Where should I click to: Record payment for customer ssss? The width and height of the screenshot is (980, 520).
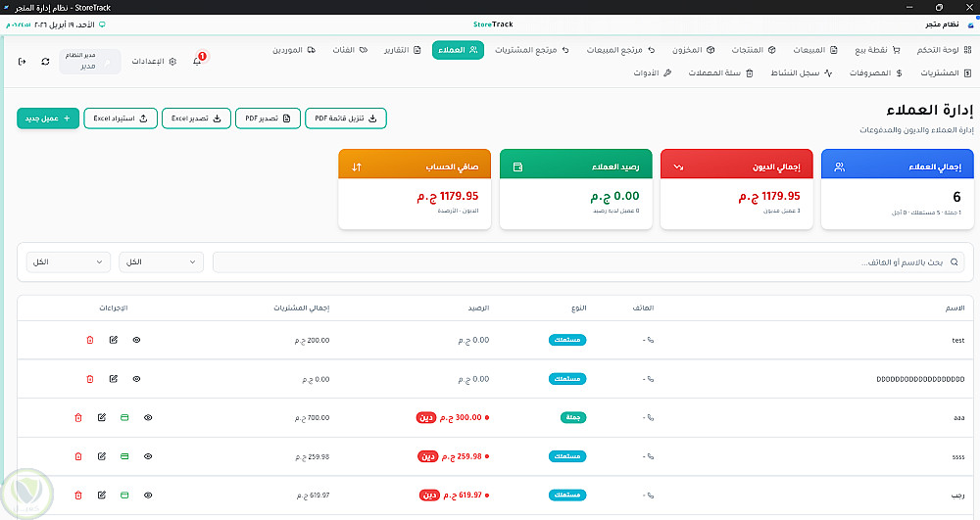(x=124, y=456)
